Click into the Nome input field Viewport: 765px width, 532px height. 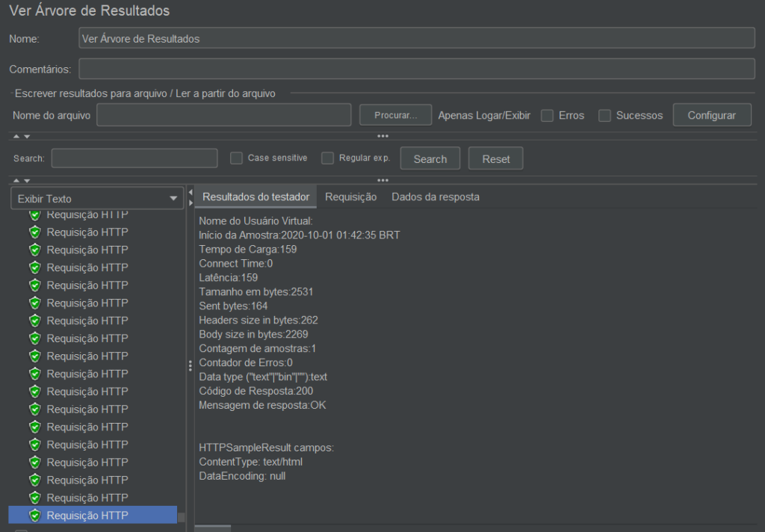(x=417, y=39)
